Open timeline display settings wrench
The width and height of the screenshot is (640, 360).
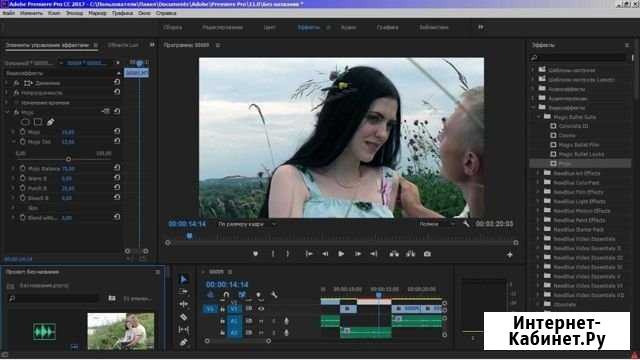click(x=275, y=295)
